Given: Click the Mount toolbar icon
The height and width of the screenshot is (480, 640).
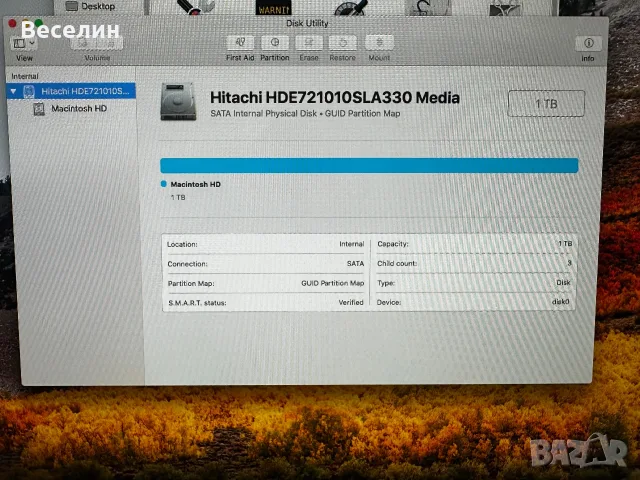Looking at the screenshot, I should (379, 42).
